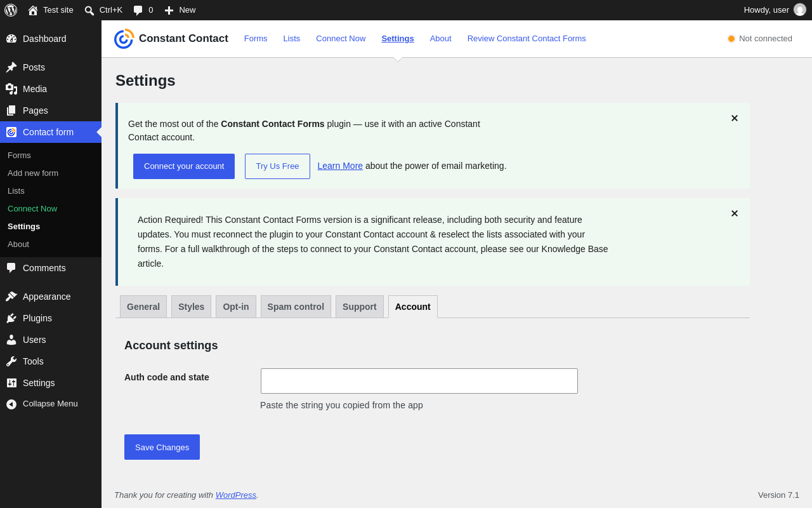This screenshot has width=812, height=508.
Task: Open the Ctrl+K search icon
Action: (x=89, y=10)
